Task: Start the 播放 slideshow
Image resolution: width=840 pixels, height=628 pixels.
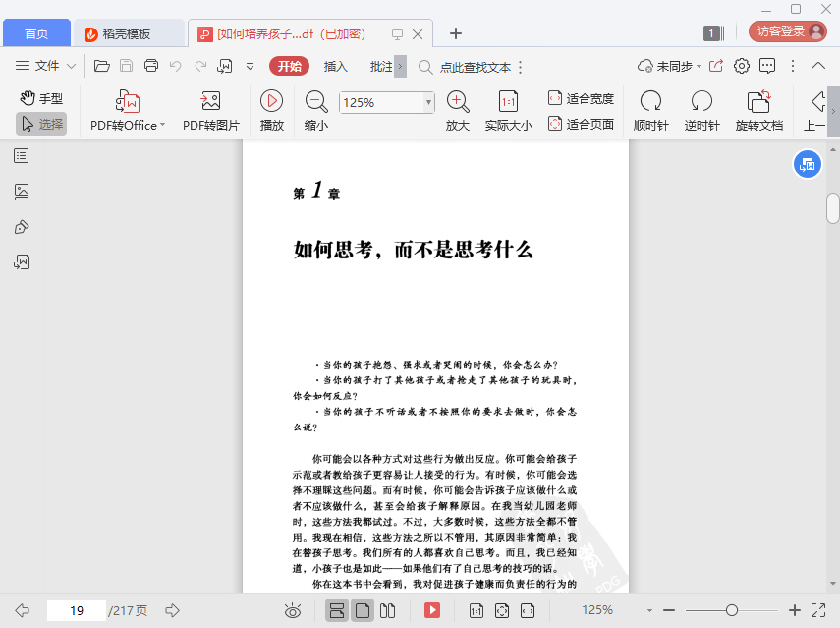Action: click(271, 111)
